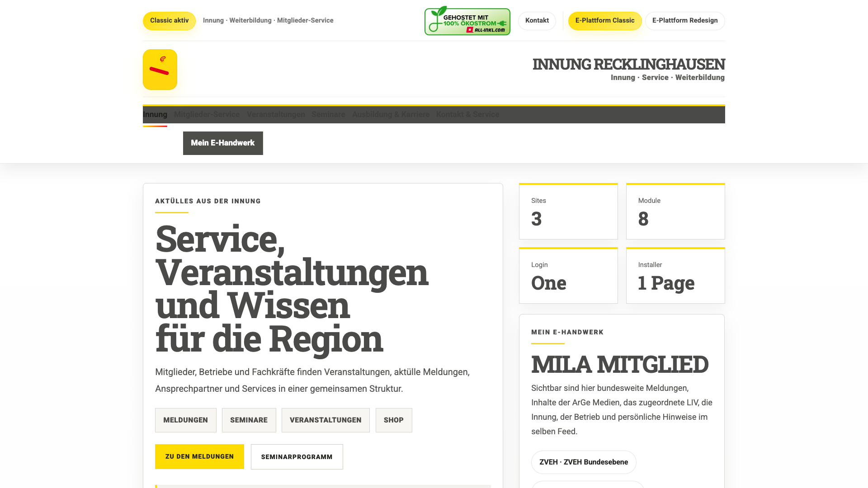This screenshot has height=488, width=868.
Task: Open 'Seminare' in the navigation
Action: pos(328,114)
